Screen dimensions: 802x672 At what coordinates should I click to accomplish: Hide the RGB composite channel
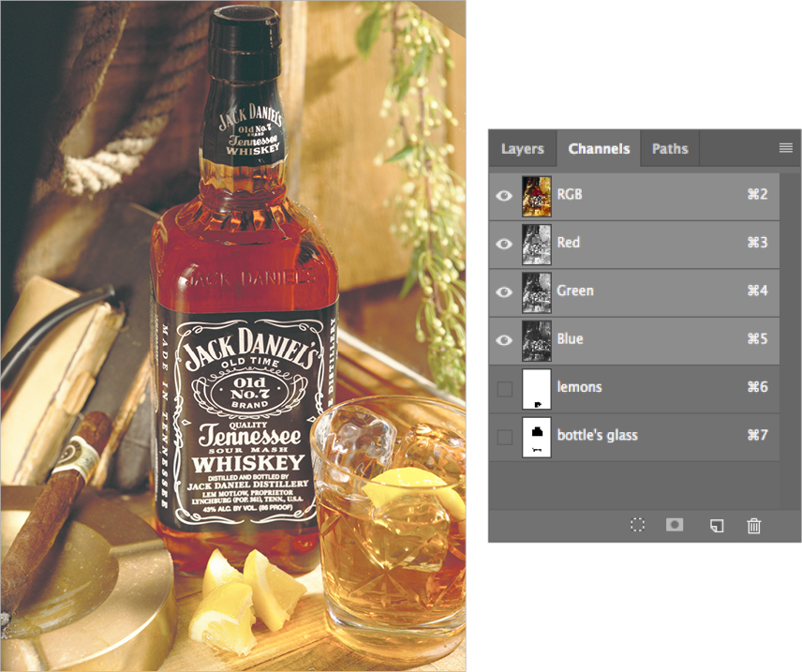tap(504, 196)
